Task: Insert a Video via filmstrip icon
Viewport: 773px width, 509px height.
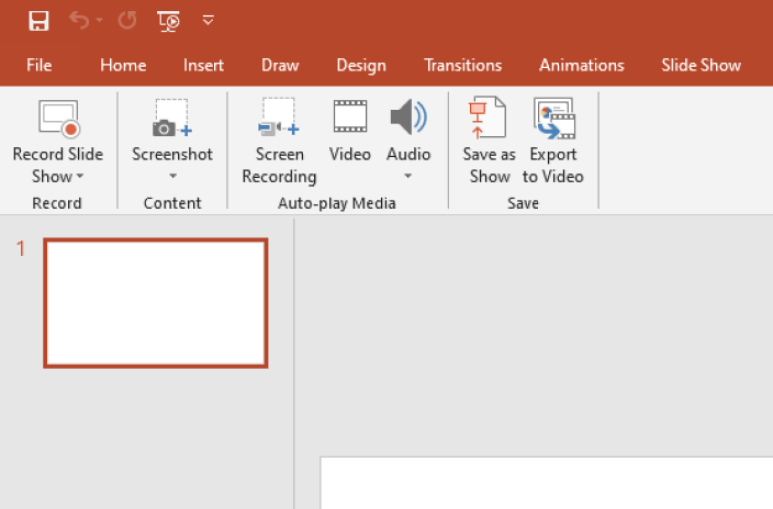Action: coord(350,116)
